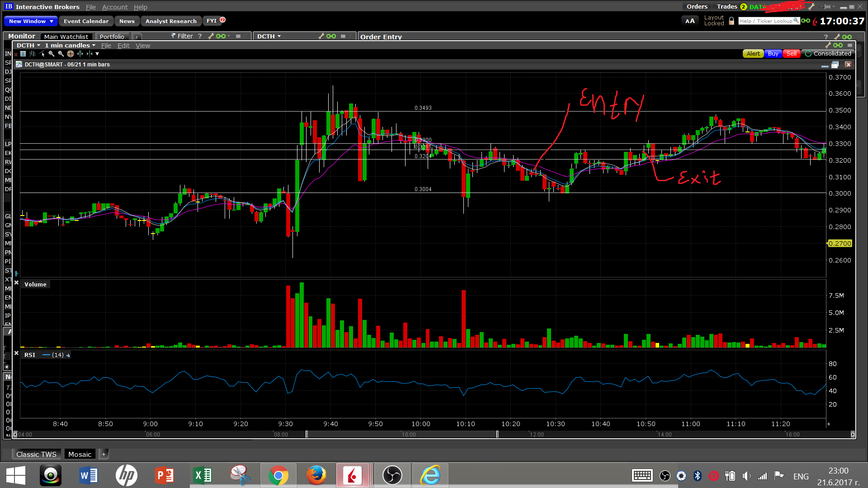This screenshot has width=868, height=488.
Task: Click the chart time range scrollbar handle
Action: pyautogui.click(x=401, y=434)
